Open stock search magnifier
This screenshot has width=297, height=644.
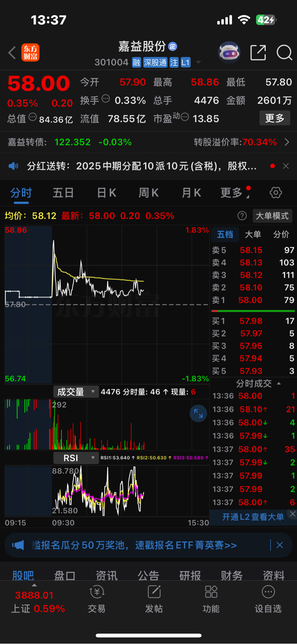click(284, 52)
